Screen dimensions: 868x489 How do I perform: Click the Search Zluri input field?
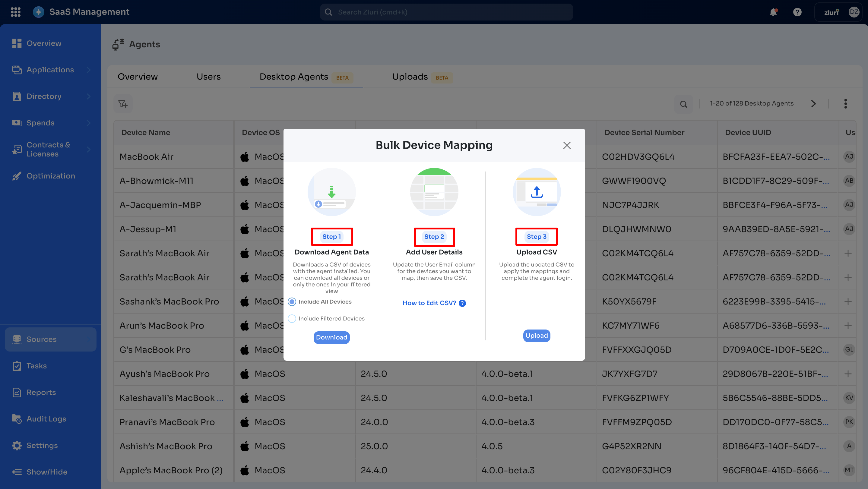click(446, 12)
